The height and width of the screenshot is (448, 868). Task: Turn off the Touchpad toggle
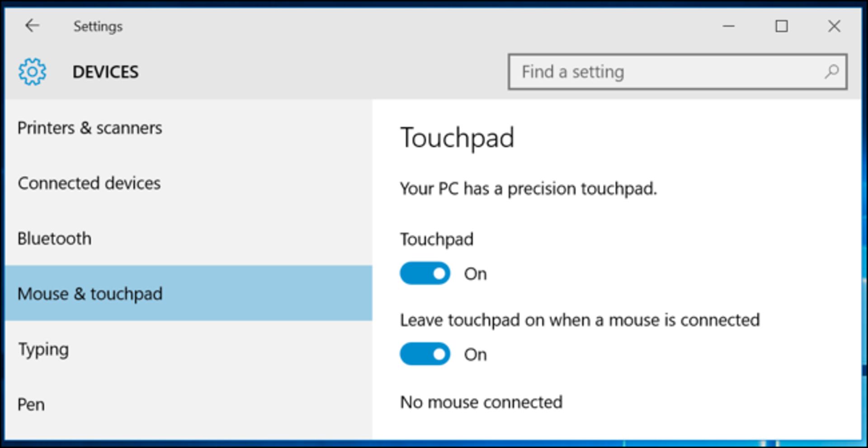[425, 273]
